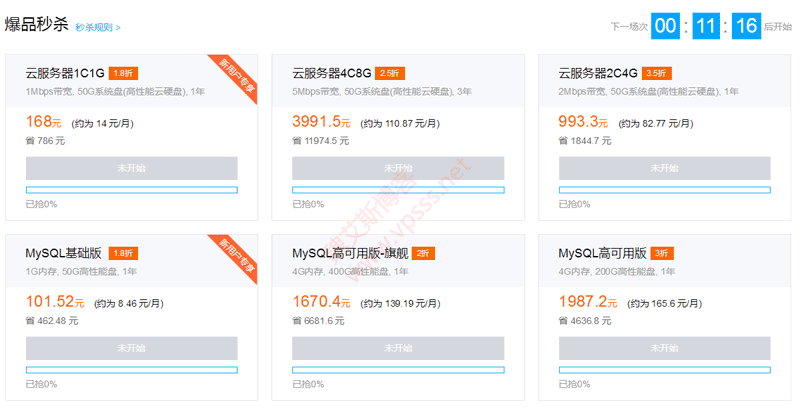Click the 3折 discount badge
This screenshot has width=800, height=408.
[662, 253]
